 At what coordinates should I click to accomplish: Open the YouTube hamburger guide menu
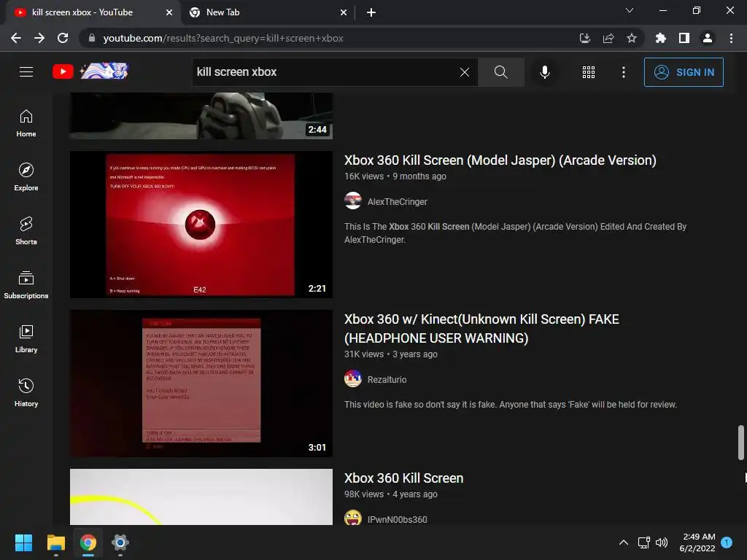(26, 72)
